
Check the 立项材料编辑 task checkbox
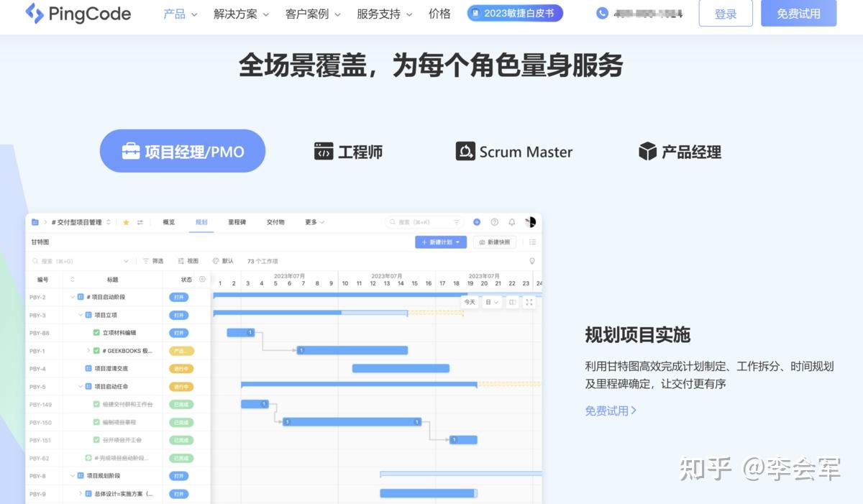(x=96, y=333)
